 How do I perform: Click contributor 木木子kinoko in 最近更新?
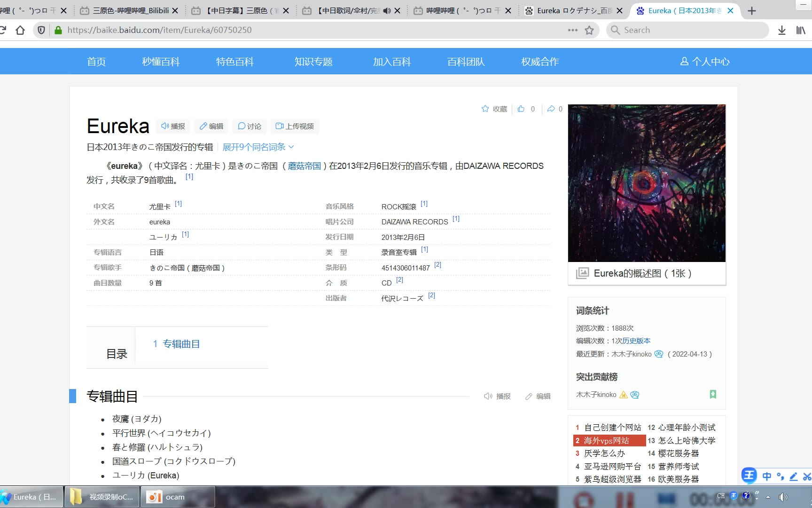click(631, 354)
